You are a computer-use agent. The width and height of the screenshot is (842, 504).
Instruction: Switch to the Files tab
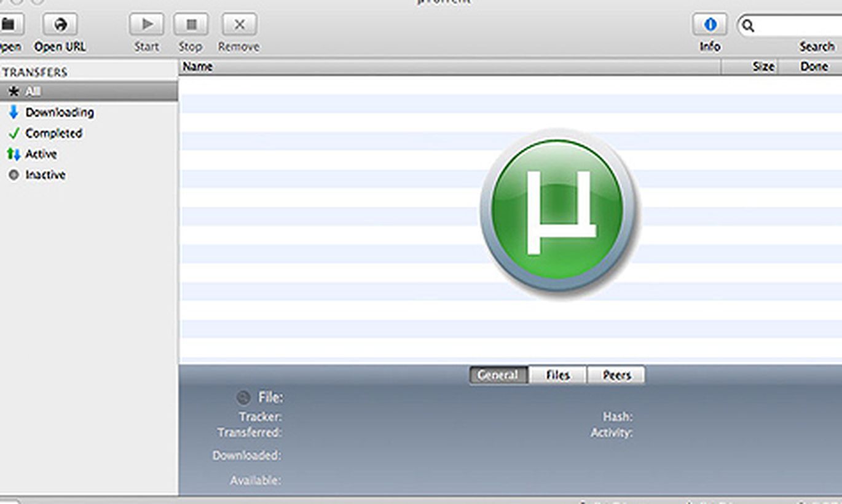(x=558, y=375)
